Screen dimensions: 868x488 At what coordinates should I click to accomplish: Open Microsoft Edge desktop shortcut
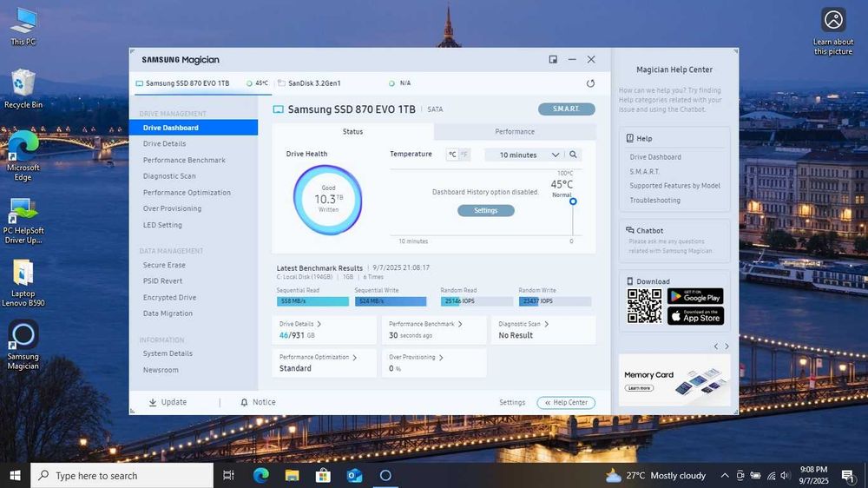pyautogui.click(x=23, y=156)
